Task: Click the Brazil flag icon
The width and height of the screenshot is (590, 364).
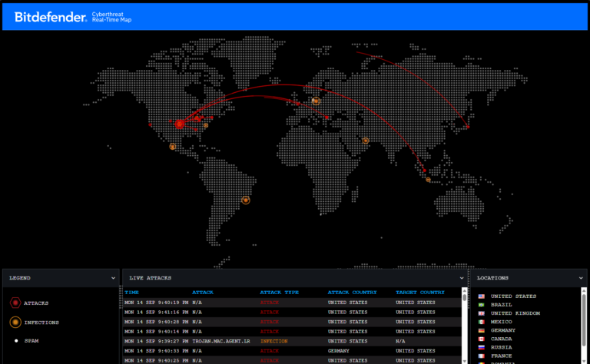Action: pos(481,305)
